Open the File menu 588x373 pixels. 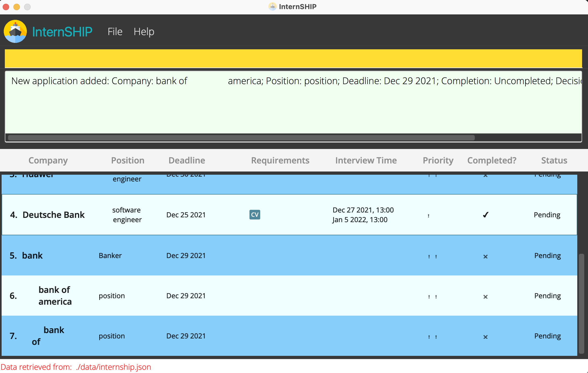click(115, 32)
